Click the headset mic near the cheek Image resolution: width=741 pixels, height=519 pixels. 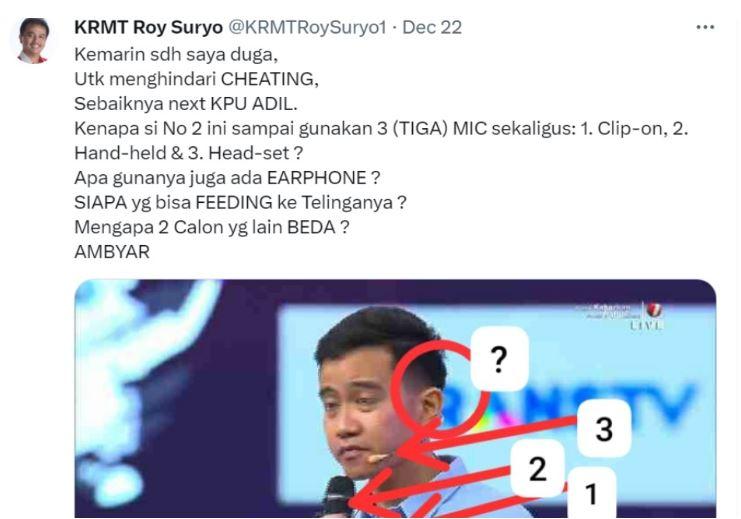(x=377, y=458)
